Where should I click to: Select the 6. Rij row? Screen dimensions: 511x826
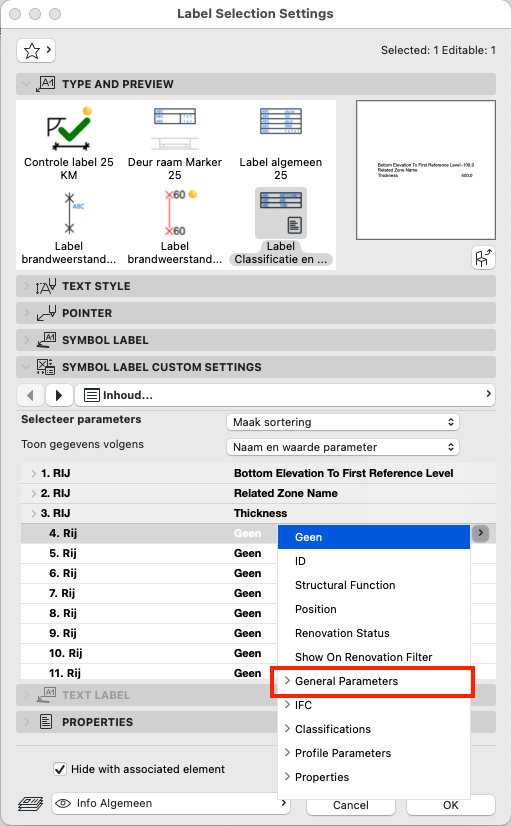149,573
